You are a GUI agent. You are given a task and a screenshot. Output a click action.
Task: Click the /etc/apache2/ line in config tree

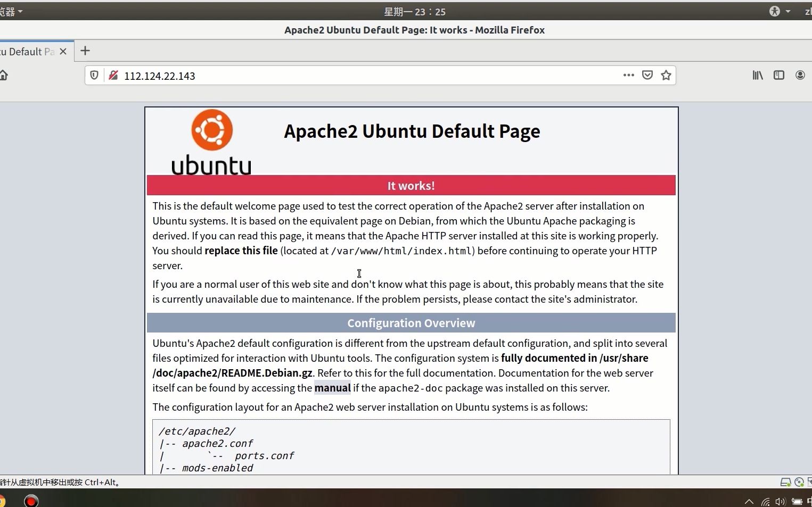click(x=197, y=431)
